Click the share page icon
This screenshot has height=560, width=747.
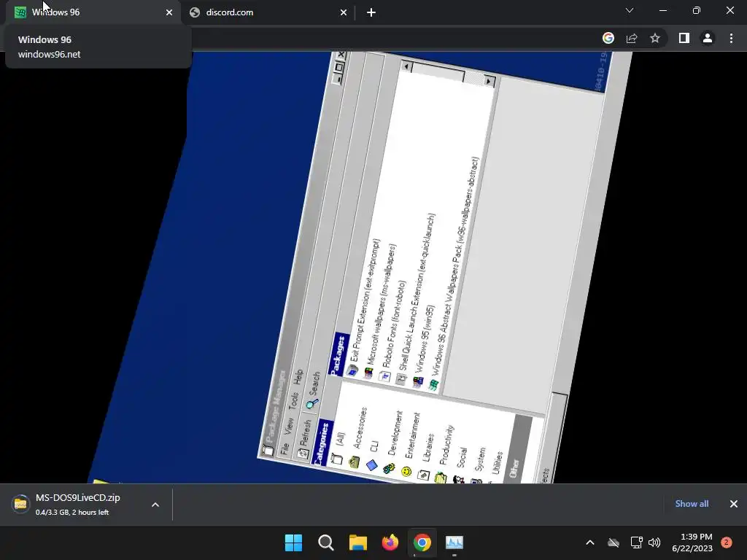632,38
